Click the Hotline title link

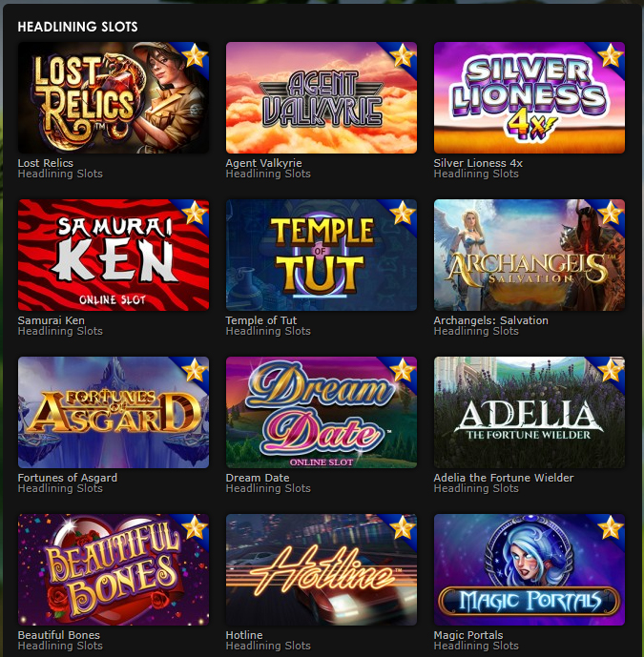[244, 635]
